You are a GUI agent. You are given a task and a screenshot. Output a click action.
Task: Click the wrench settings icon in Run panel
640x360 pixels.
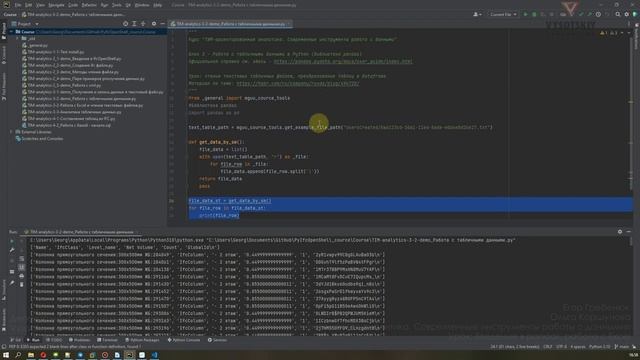(x=12, y=250)
